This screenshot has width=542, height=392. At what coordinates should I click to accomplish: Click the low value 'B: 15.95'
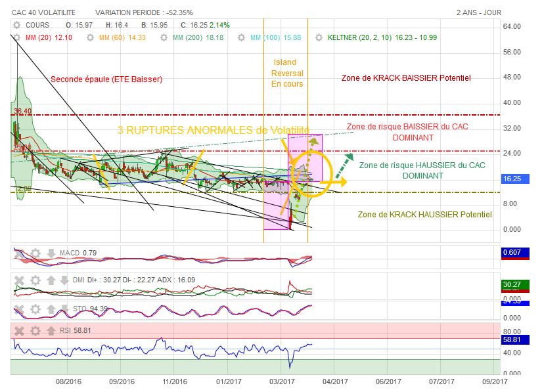pos(154,25)
